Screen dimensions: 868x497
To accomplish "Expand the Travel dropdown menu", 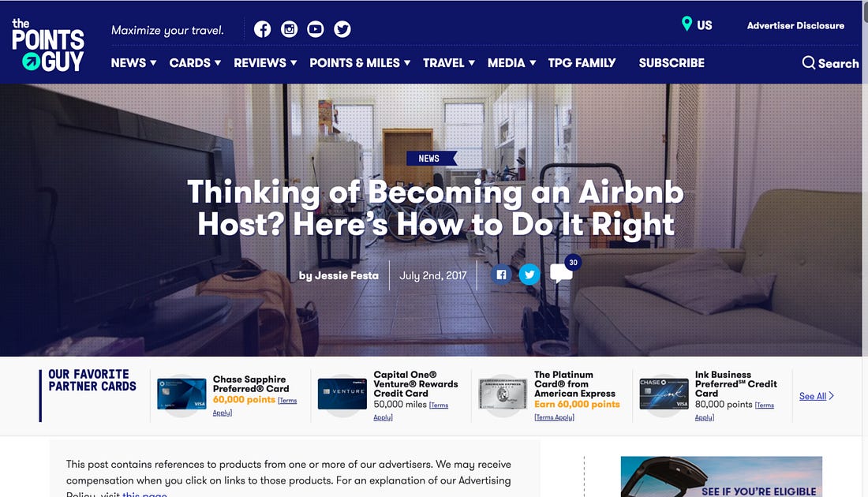I will point(449,63).
